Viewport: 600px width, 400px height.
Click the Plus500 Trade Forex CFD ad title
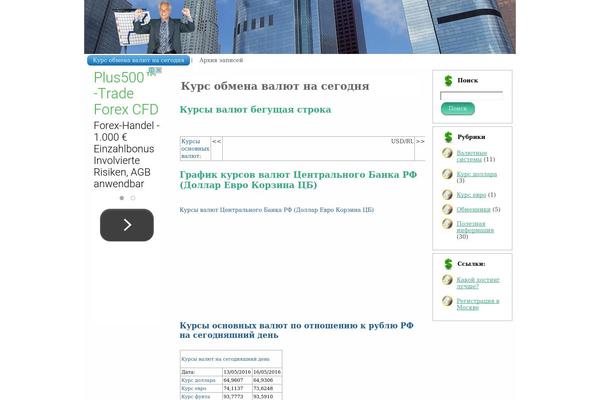[126, 93]
